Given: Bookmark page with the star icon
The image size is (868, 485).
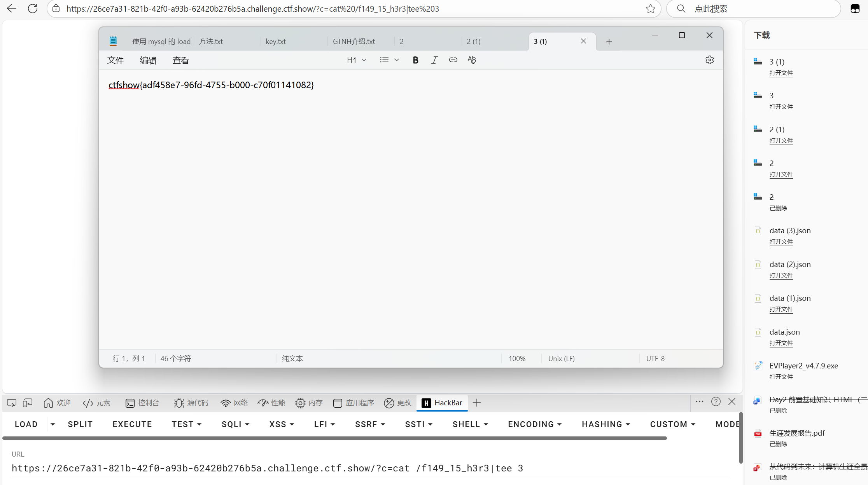Looking at the screenshot, I should pos(650,9).
